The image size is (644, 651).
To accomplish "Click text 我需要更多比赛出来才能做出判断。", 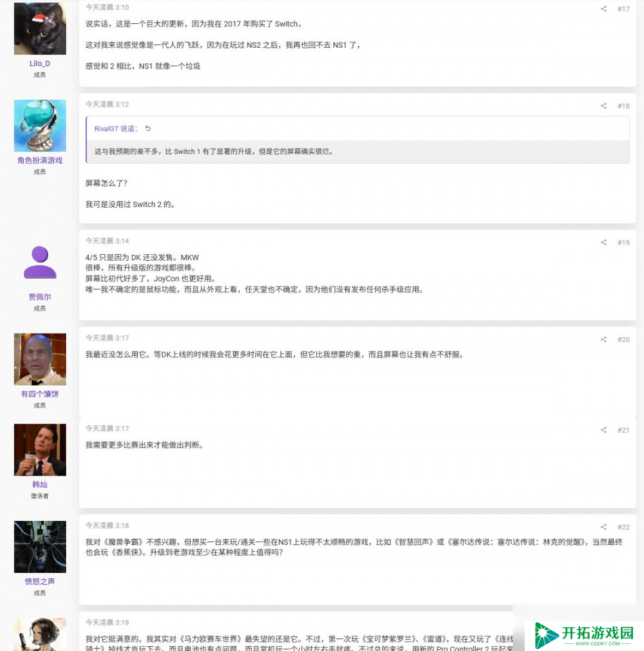I will pos(144,446).
